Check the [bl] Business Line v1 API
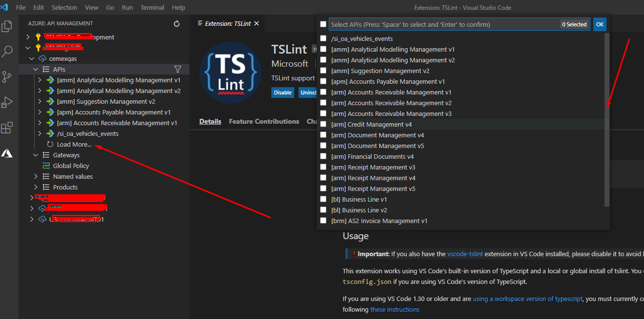 tap(323, 199)
